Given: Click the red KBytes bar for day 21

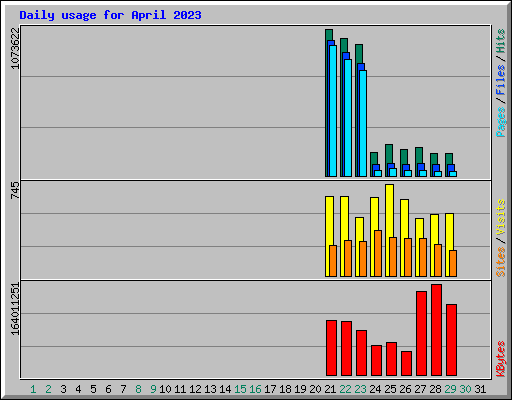Looking at the screenshot, I should 331,348.
